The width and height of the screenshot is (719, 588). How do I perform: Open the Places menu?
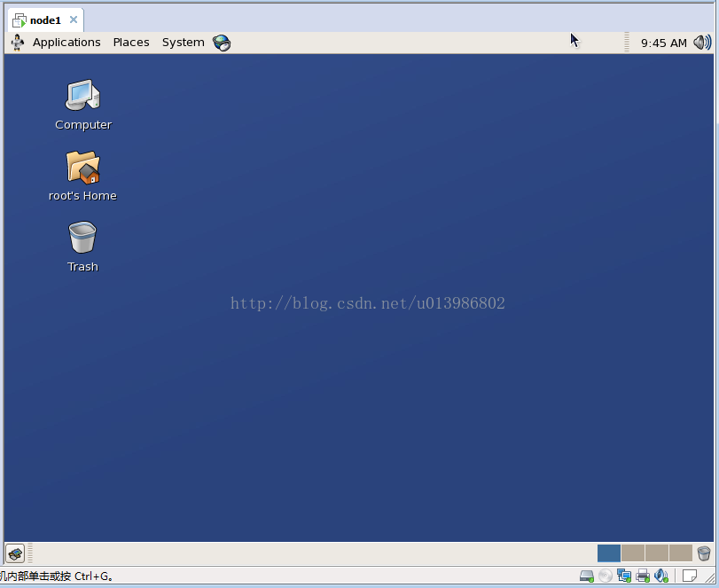pos(131,43)
